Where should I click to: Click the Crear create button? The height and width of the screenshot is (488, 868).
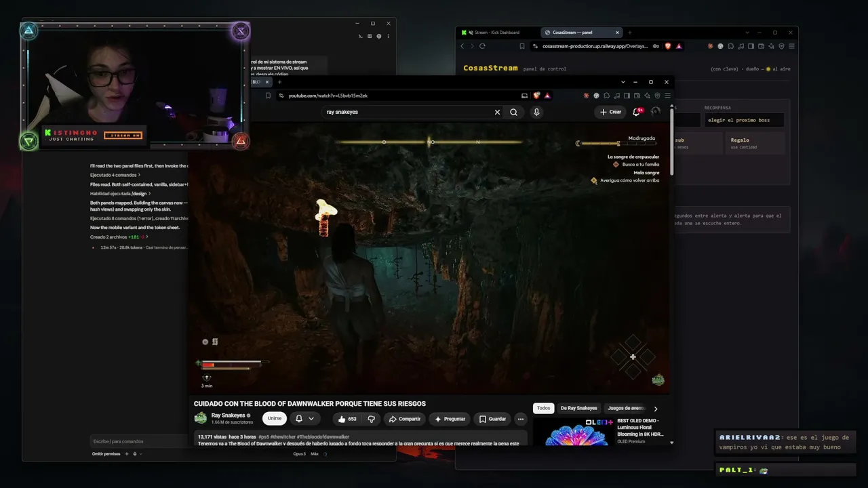[610, 112]
